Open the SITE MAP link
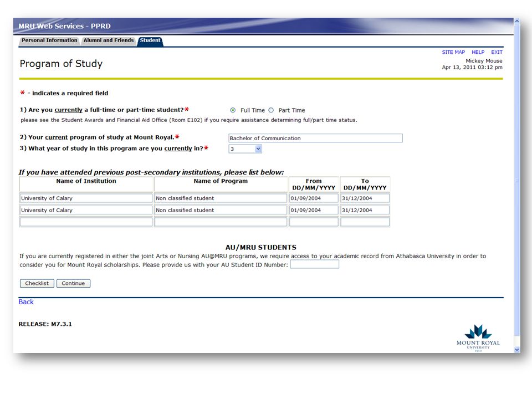The image size is (532, 399). (x=453, y=52)
